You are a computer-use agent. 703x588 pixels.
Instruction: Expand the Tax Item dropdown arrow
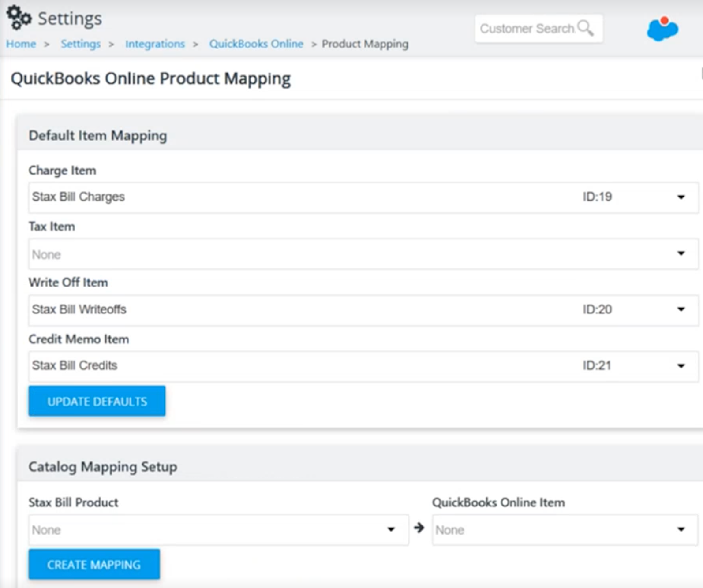point(681,253)
